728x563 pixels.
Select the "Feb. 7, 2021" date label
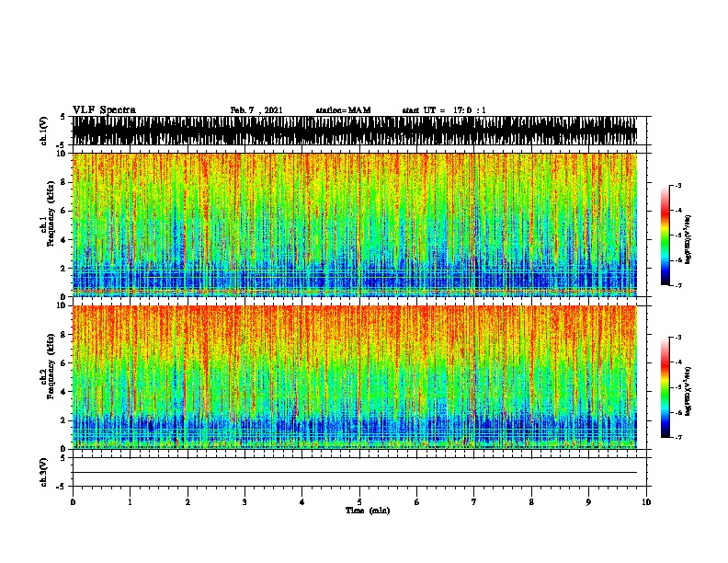(x=256, y=110)
